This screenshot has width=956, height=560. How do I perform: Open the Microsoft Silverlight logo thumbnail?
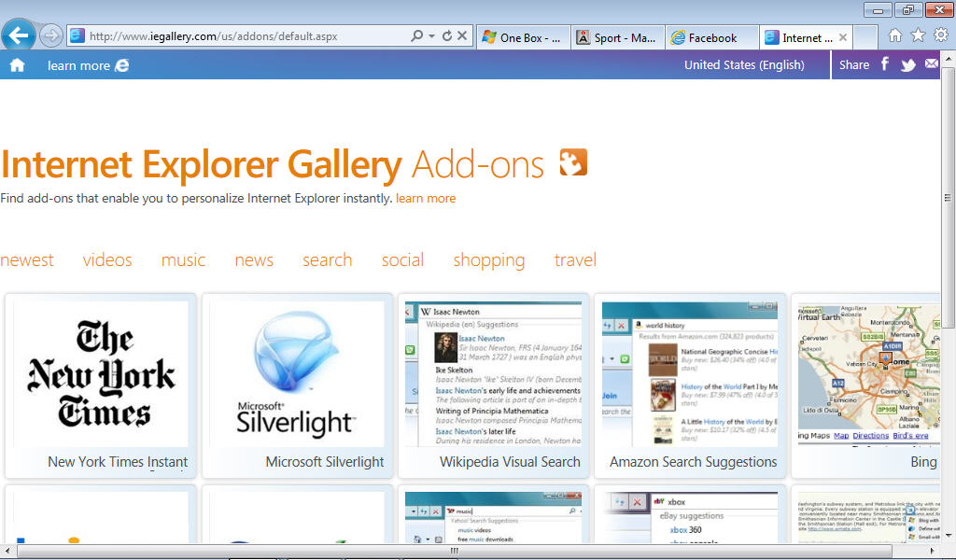[x=297, y=373]
